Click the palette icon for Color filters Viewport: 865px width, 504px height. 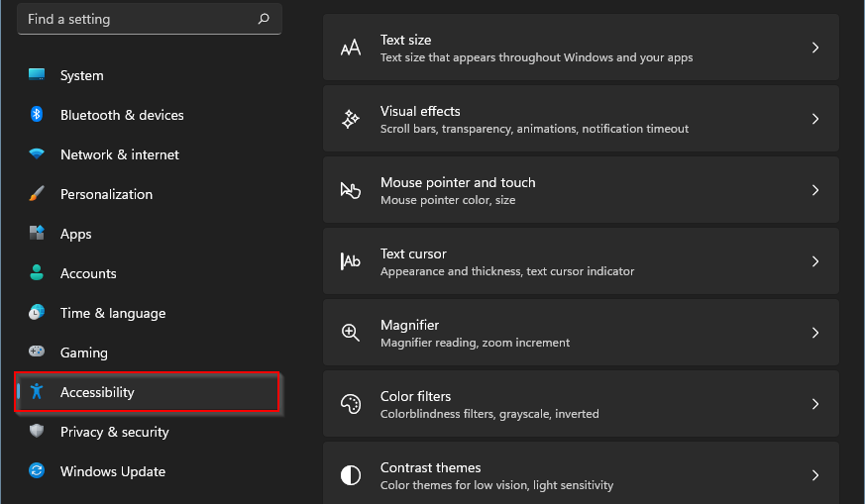pyautogui.click(x=351, y=404)
